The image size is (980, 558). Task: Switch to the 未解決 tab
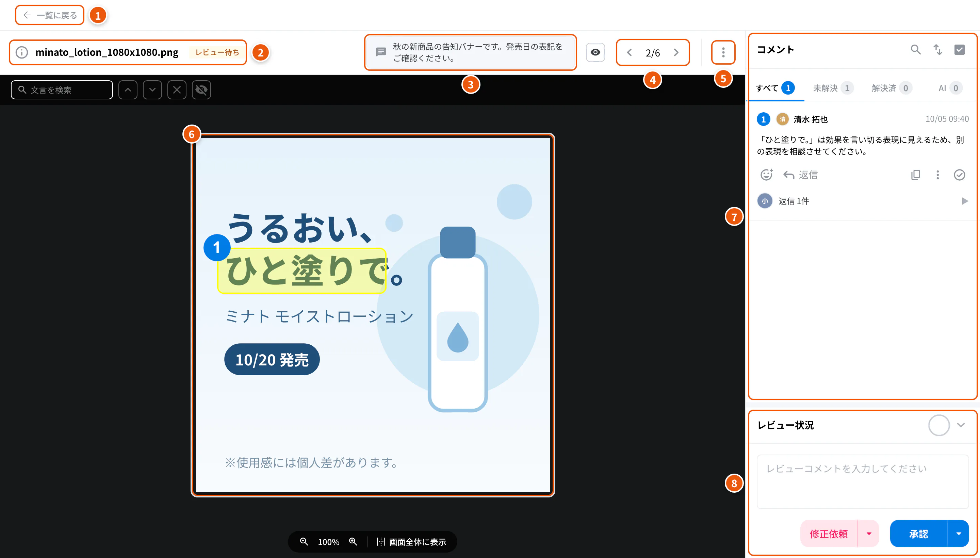833,88
